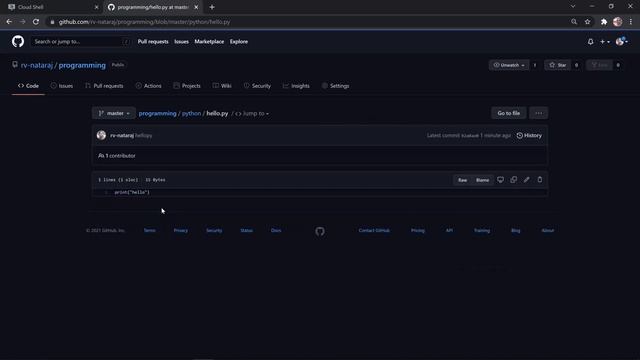Click the Blame button

(x=482, y=180)
